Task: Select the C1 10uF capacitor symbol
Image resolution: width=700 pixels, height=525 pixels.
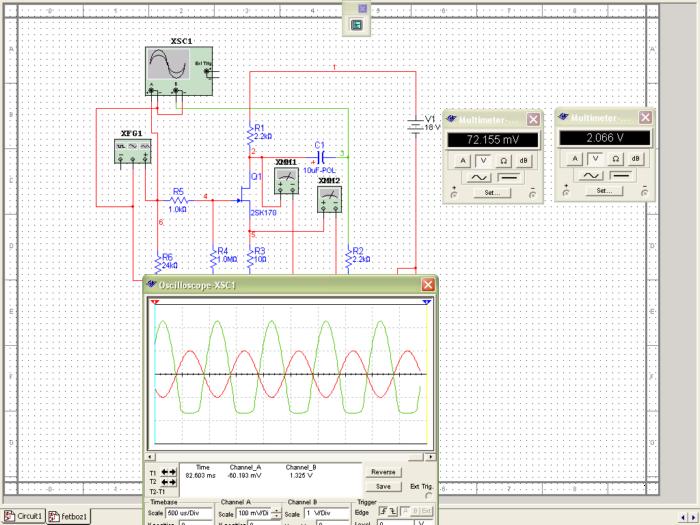Action: pyautogui.click(x=322, y=157)
